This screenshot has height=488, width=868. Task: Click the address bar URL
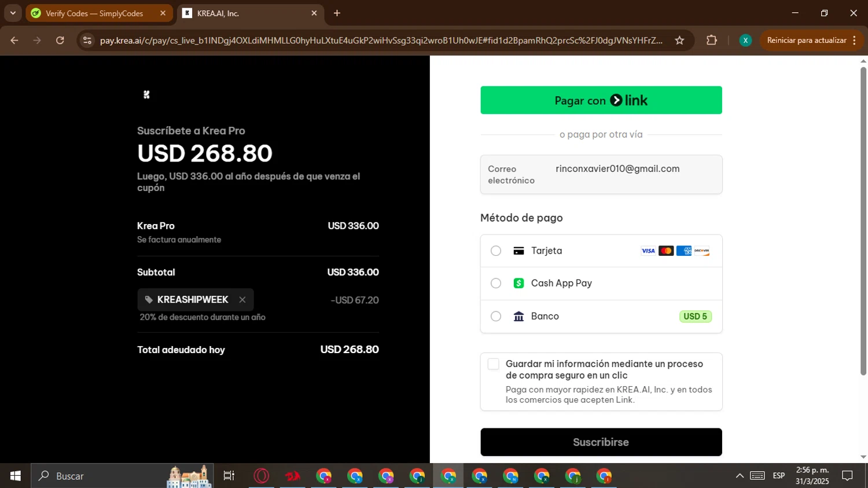click(x=381, y=40)
